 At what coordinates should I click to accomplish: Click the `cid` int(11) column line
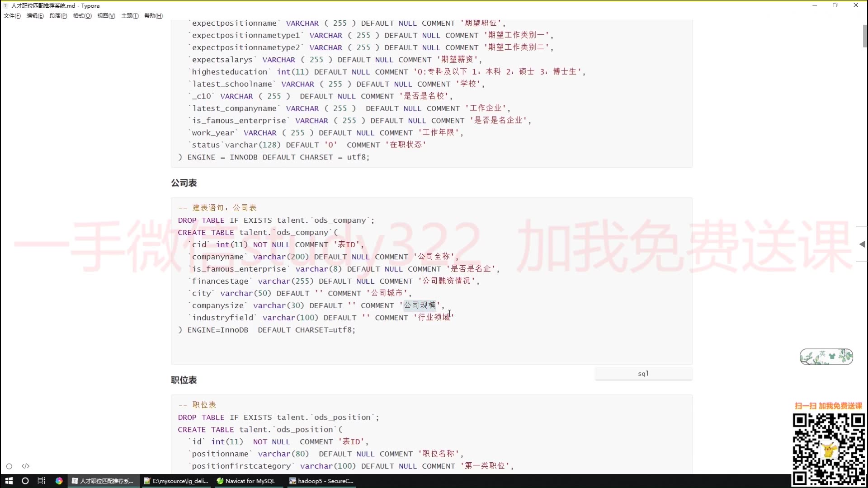click(x=276, y=245)
